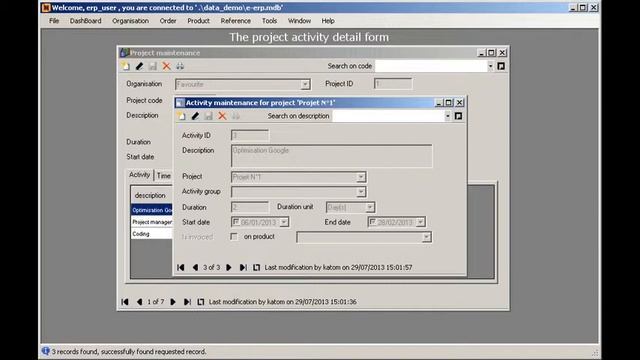Open the DashBoard menu
This screenshot has width=640, height=360.
[x=85, y=21]
